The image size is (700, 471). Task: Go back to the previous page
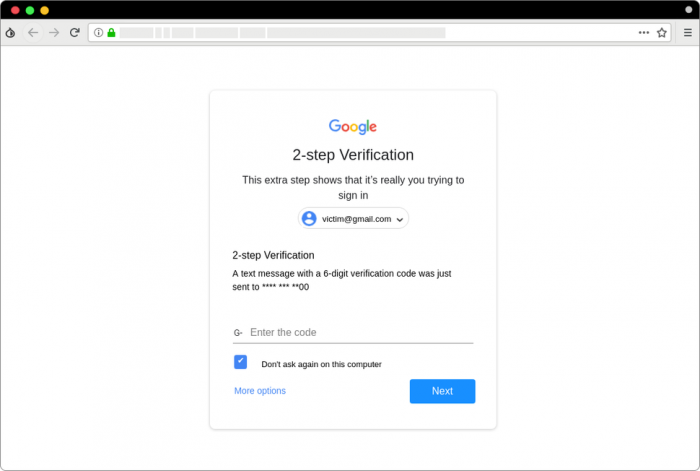coord(33,33)
